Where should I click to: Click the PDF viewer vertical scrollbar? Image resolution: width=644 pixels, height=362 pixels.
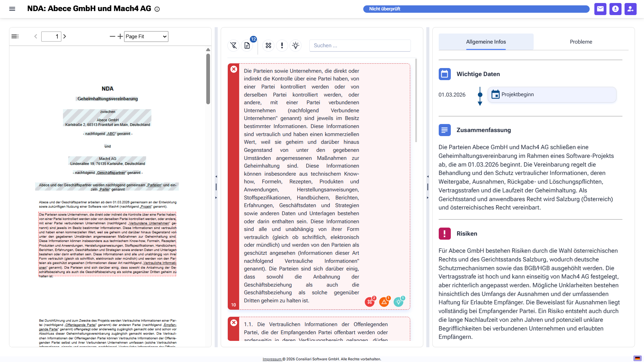pyautogui.click(x=208, y=79)
